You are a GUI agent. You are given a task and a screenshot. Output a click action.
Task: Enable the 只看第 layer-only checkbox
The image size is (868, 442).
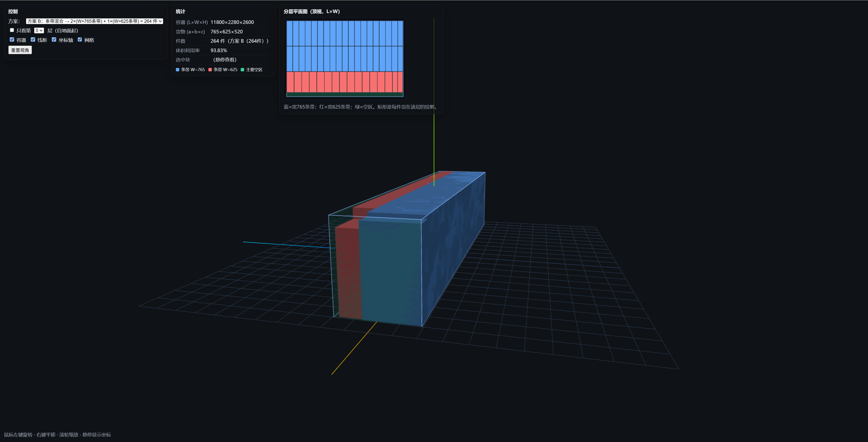(12, 30)
